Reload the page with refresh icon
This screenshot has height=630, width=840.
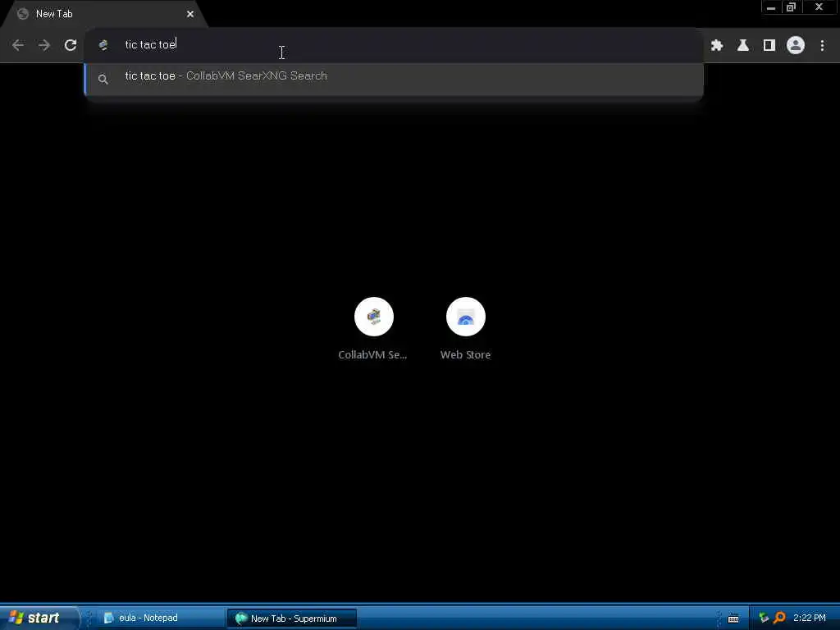click(71, 46)
